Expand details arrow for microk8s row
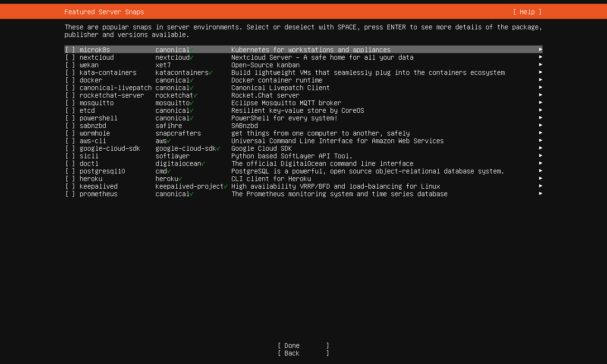 [541, 49]
